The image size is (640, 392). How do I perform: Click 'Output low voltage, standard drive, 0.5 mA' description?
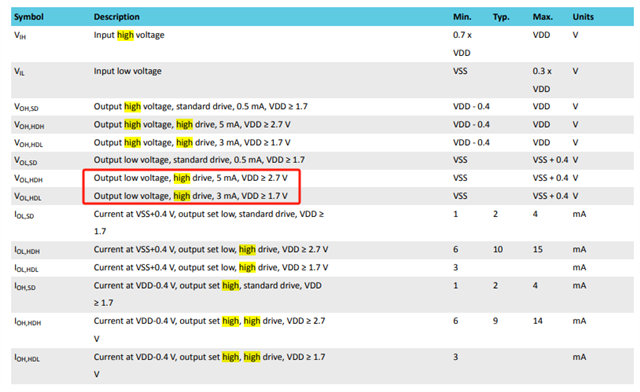(x=199, y=160)
